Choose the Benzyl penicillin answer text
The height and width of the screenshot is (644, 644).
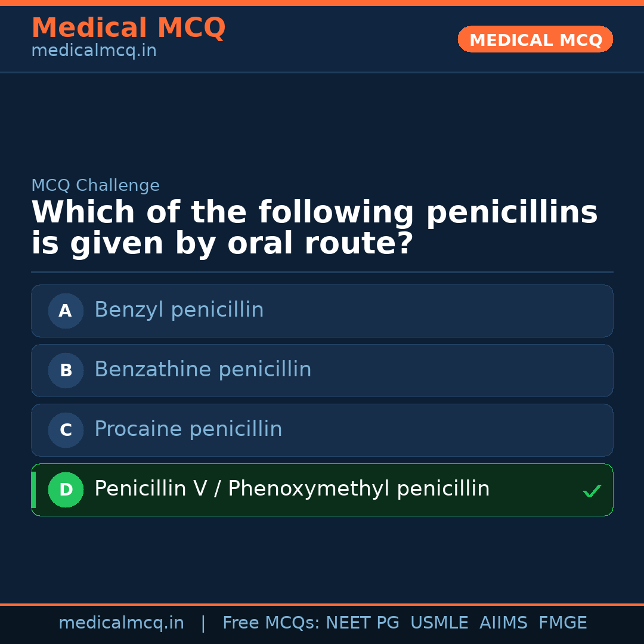[179, 310]
